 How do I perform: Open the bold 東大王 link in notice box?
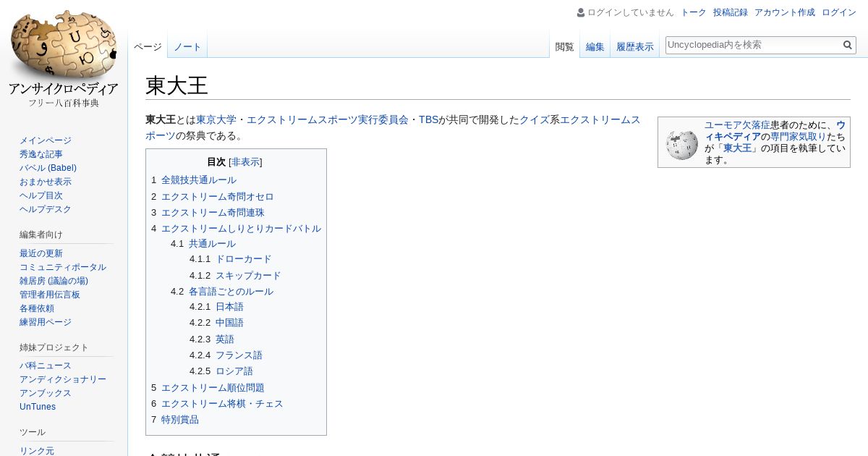point(737,148)
